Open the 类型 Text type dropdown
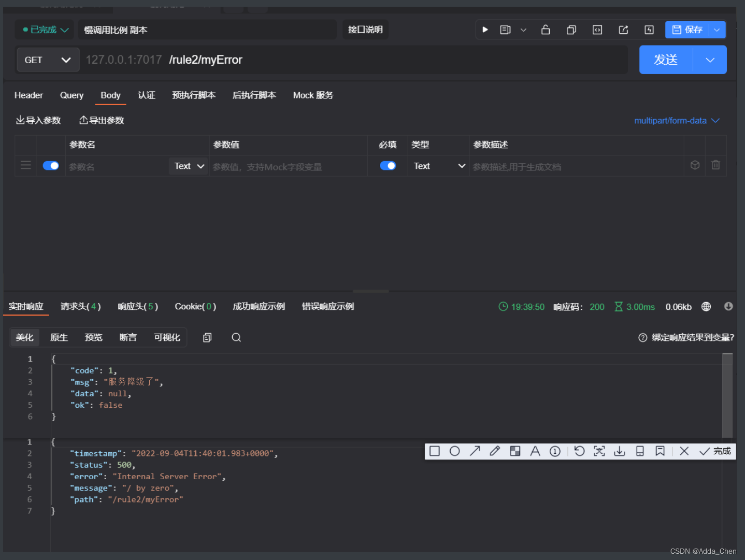 439,166
